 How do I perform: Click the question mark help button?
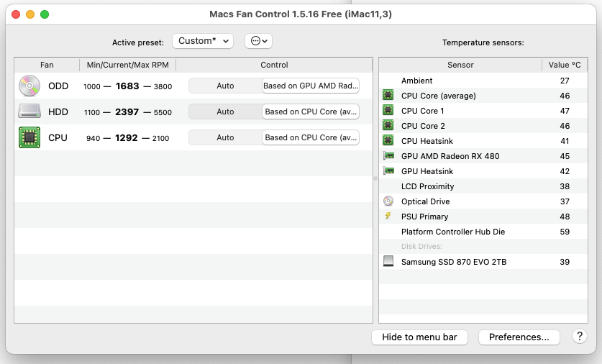pos(580,337)
